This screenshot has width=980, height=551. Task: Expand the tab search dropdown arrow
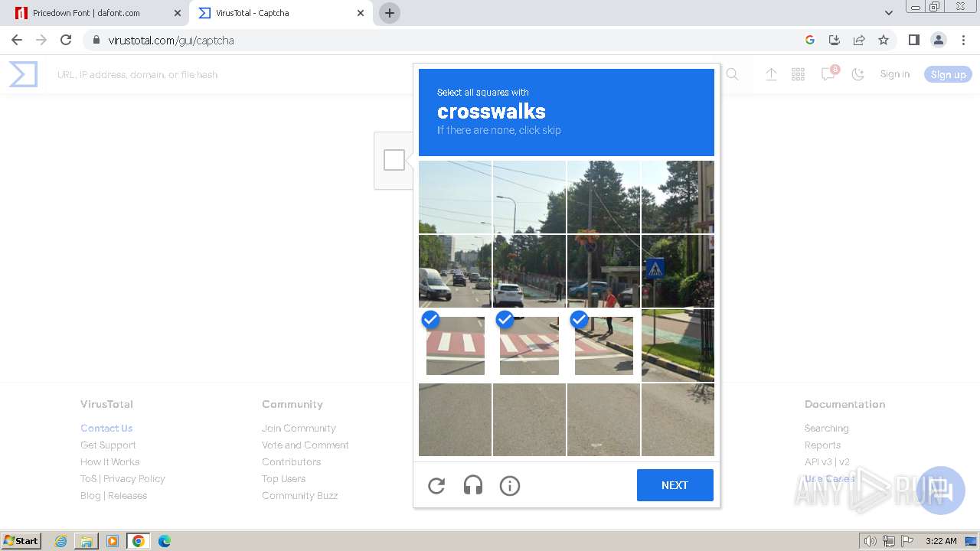point(889,13)
